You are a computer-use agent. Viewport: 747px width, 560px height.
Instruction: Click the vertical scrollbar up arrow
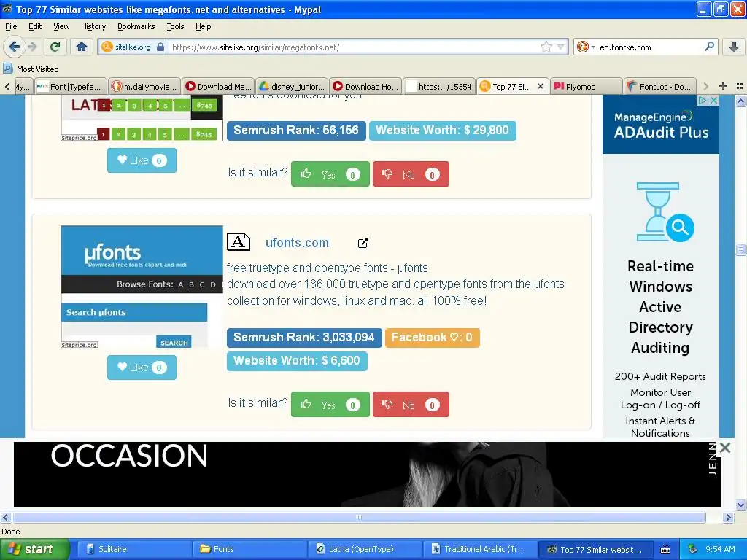(x=740, y=101)
